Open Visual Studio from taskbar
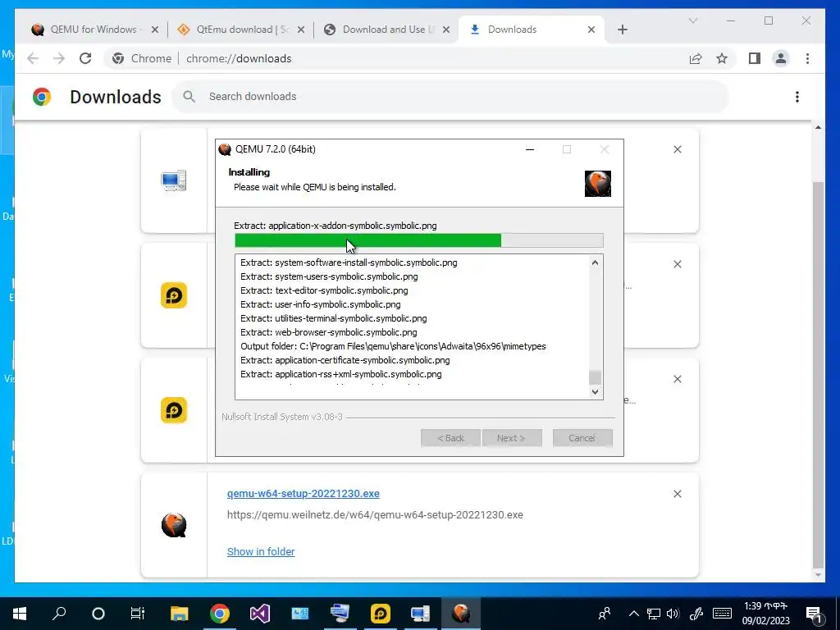Image resolution: width=840 pixels, height=630 pixels. tap(259, 614)
